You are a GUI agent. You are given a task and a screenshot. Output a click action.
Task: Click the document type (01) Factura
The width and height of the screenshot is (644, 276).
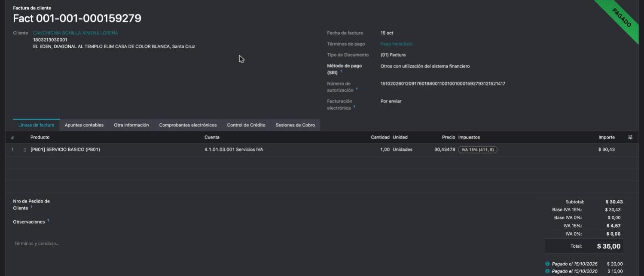tap(393, 55)
